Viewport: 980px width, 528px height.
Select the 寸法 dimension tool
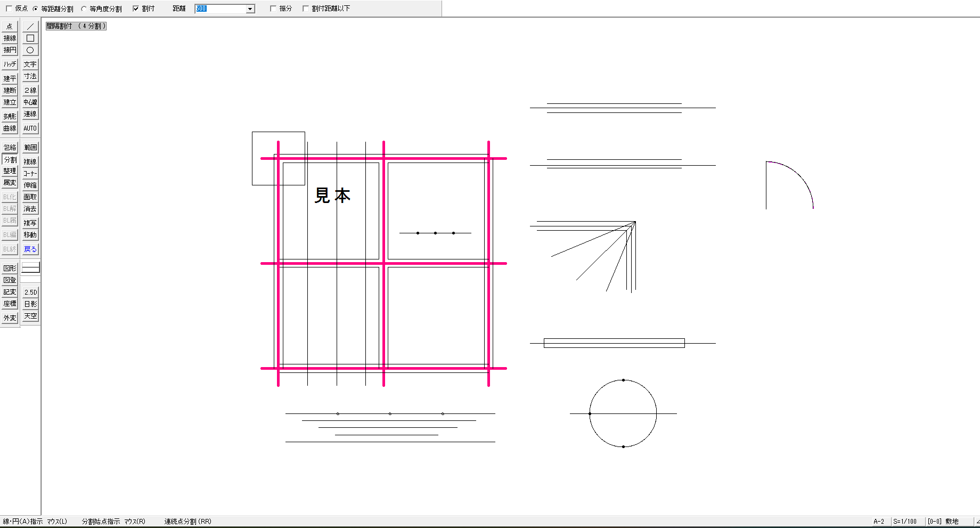tap(30, 76)
